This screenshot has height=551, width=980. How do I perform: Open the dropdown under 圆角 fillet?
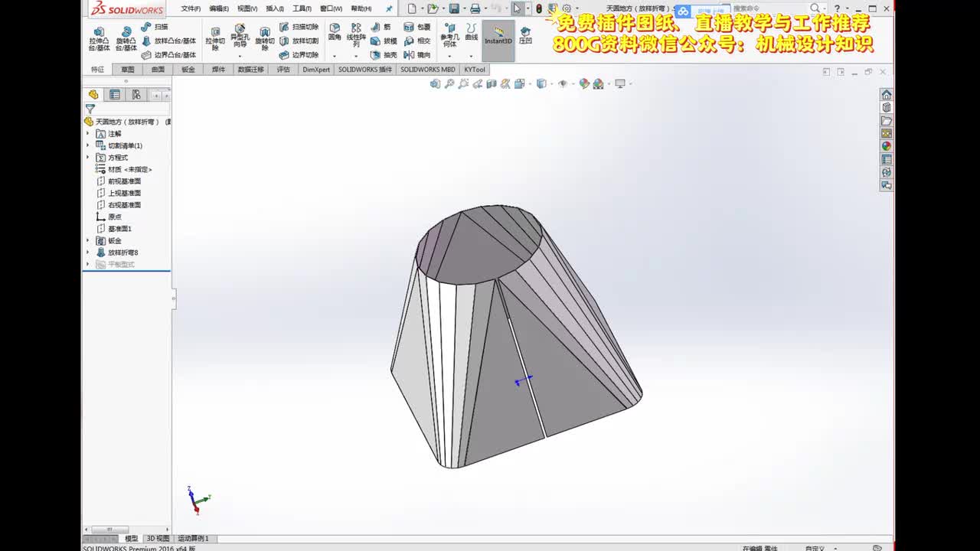point(335,56)
